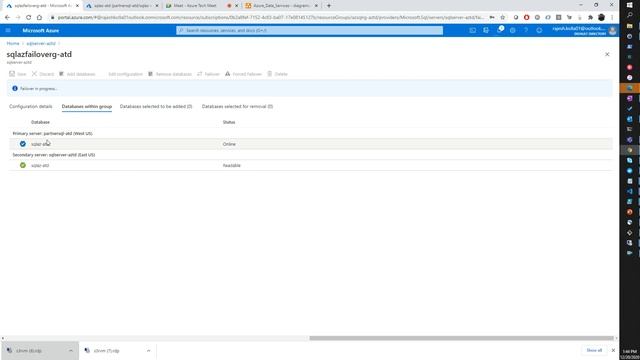Image resolution: width=640 pixels, height=360 pixels.
Task: Click the browser Back arrow
Action: point(7,18)
